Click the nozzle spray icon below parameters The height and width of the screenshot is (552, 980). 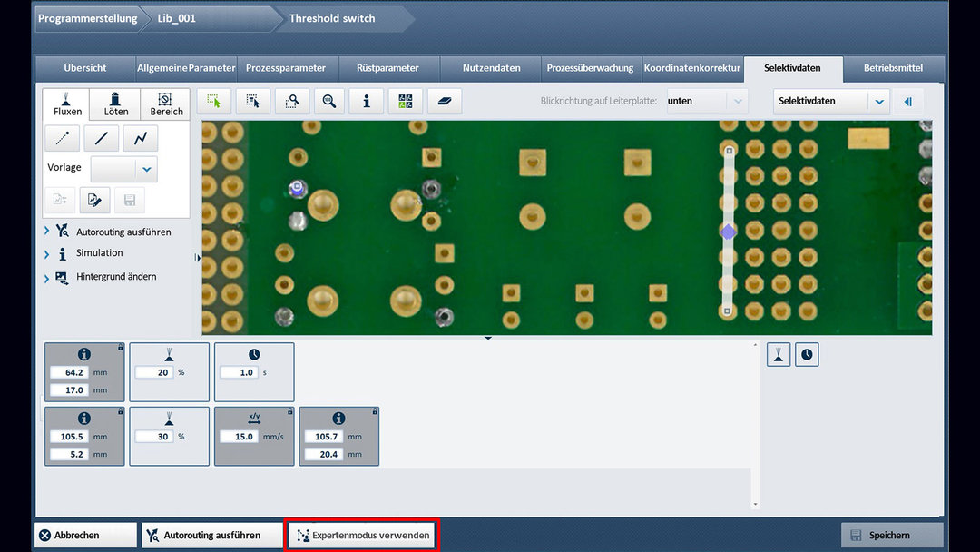(x=778, y=354)
